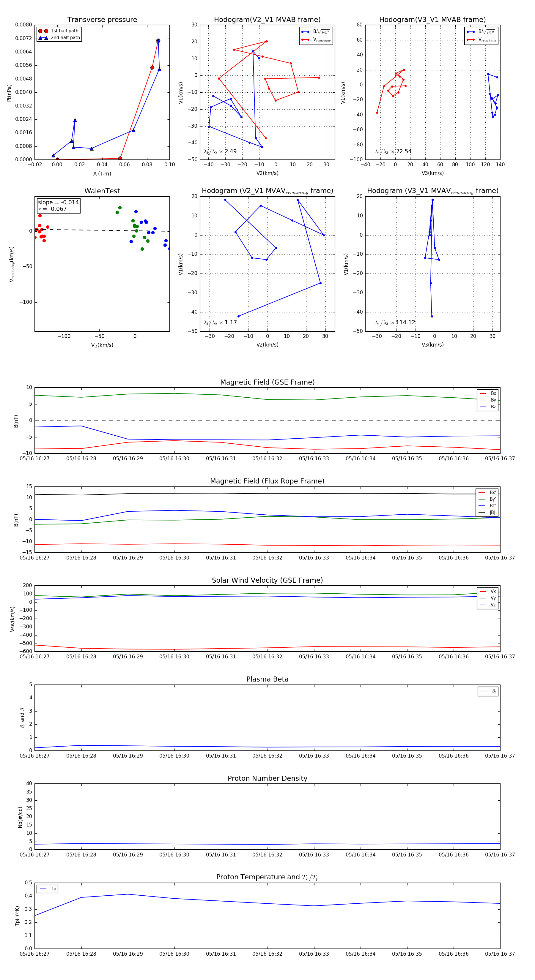Select the "Bx" entry in GSE Frame legend
The width and height of the screenshot is (535, 980).
488,393
